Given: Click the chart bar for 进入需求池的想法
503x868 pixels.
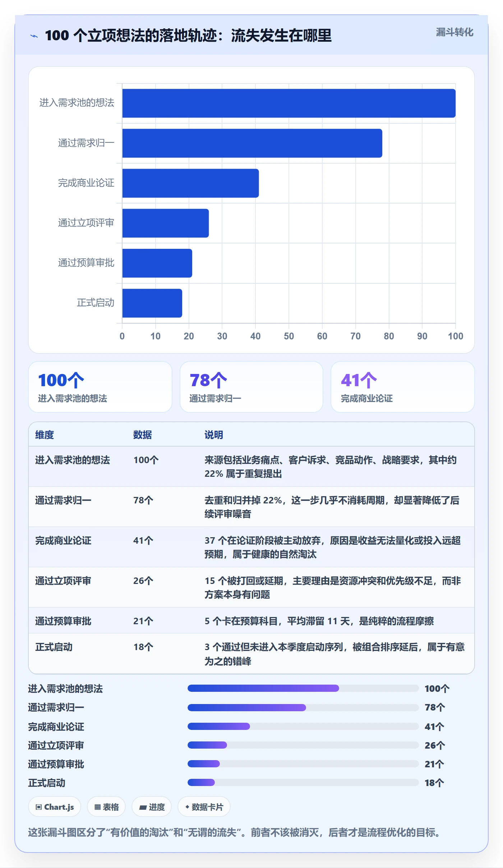Looking at the screenshot, I should 289,103.
